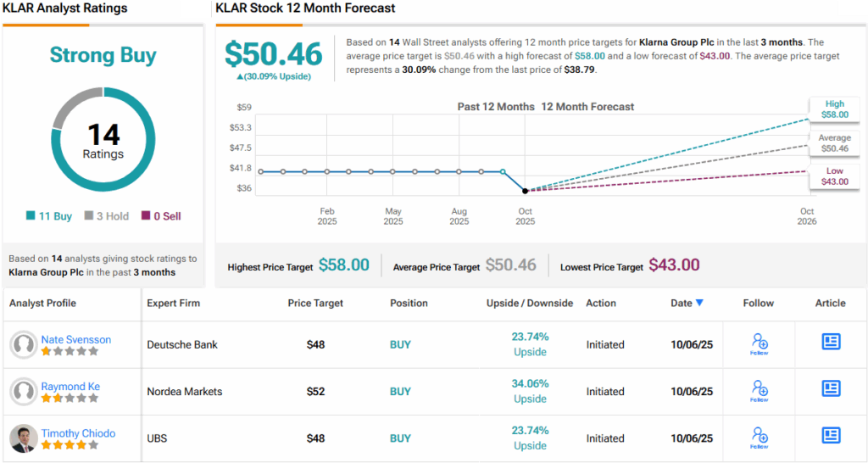Screen dimensions: 868x463
Task: Click Nate Svensson's avatar icon
Action: [24, 344]
